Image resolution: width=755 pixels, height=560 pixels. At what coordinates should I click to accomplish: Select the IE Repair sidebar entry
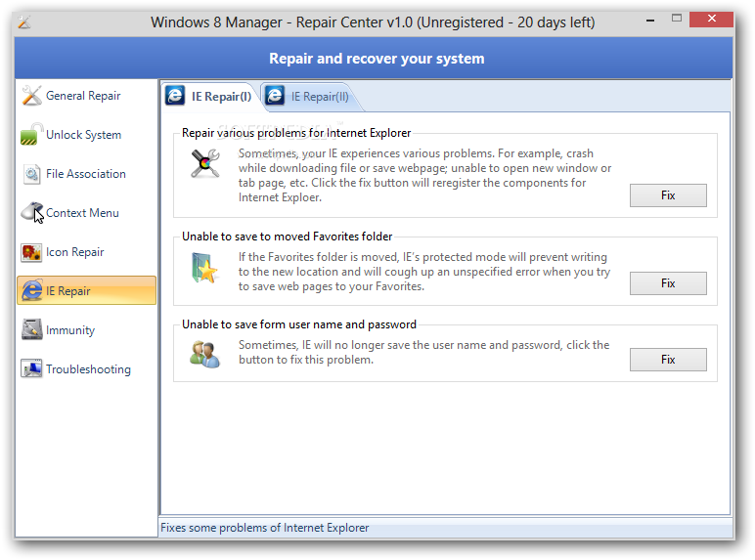[x=87, y=290]
